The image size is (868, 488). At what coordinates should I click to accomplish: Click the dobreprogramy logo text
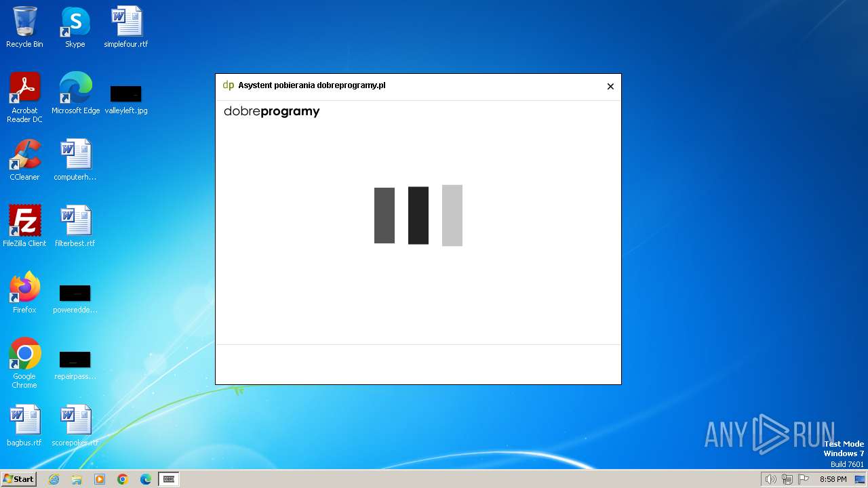tap(271, 112)
